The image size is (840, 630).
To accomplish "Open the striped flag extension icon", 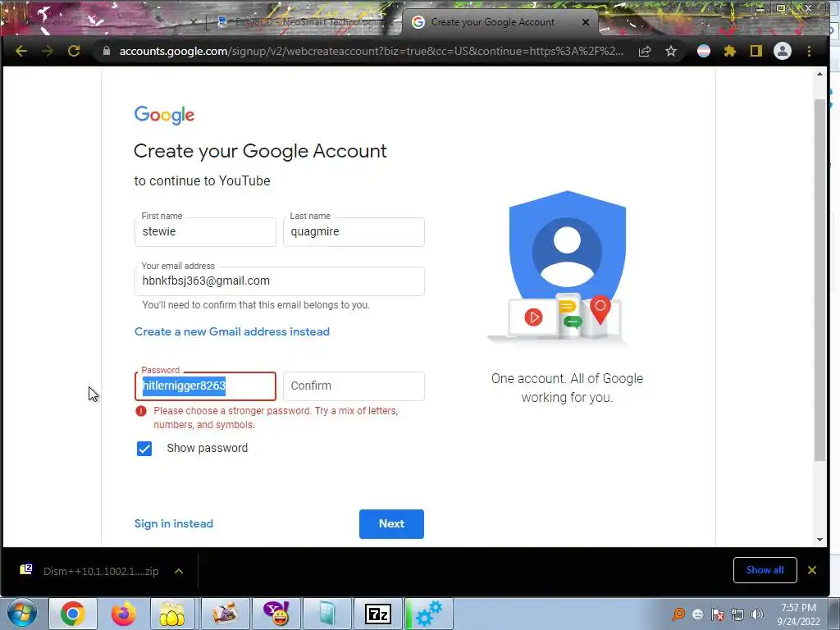I will (703, 52).
